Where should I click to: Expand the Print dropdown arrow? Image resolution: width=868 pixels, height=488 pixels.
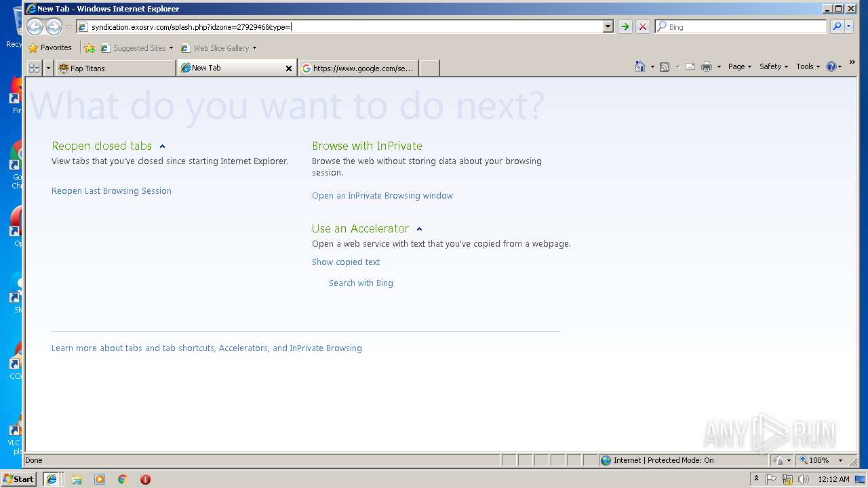click(x=719, y=66)
